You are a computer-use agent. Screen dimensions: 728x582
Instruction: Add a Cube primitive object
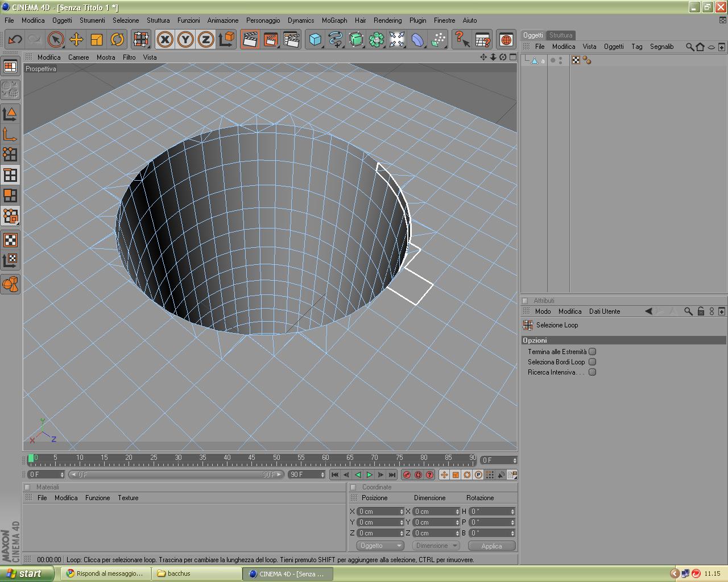click(x=315, y=39)
